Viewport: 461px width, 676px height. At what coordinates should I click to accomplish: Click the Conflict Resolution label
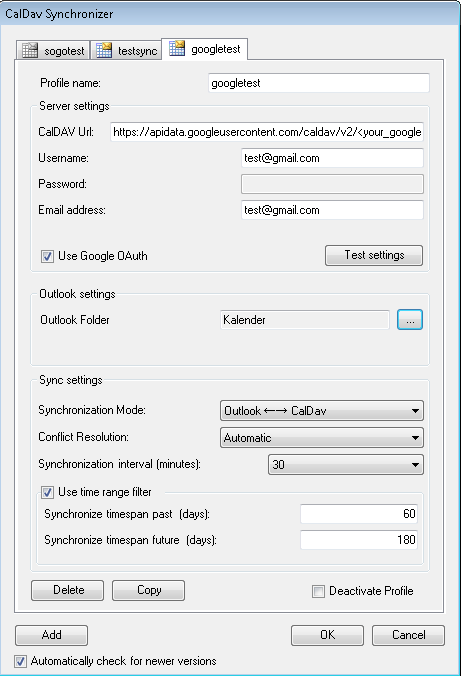pyautogui.click(x=83, y=437)
